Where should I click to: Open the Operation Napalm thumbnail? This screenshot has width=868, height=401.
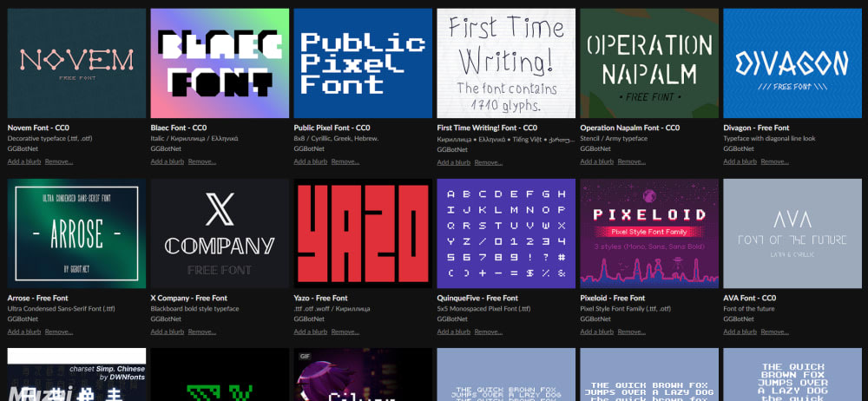[x=649, y=63]
